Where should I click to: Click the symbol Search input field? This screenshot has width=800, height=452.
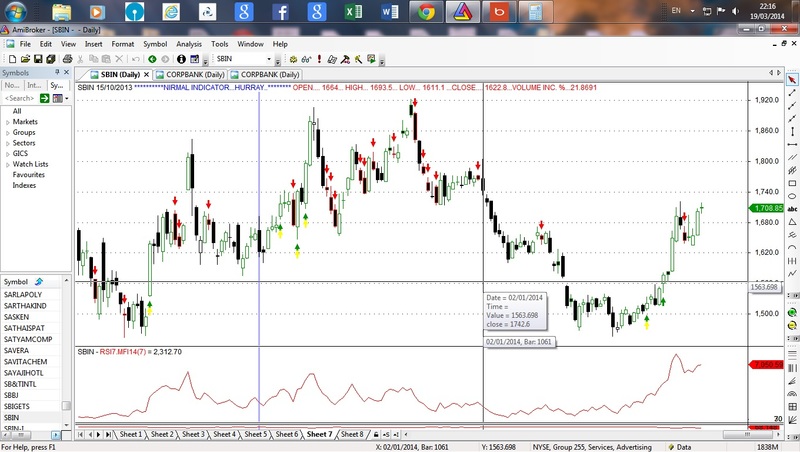(19, 98)
